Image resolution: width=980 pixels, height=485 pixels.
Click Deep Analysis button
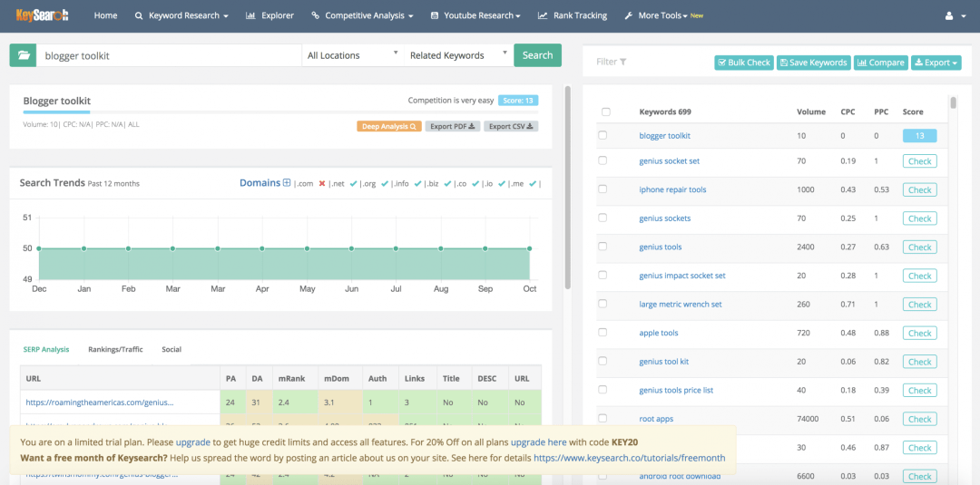(389, 126)
